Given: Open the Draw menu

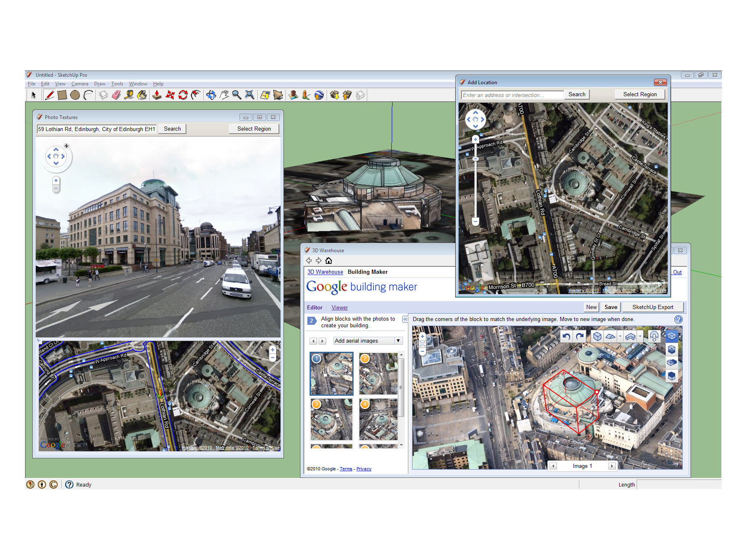Looking at the screenshot, I should tap(100, 84).
